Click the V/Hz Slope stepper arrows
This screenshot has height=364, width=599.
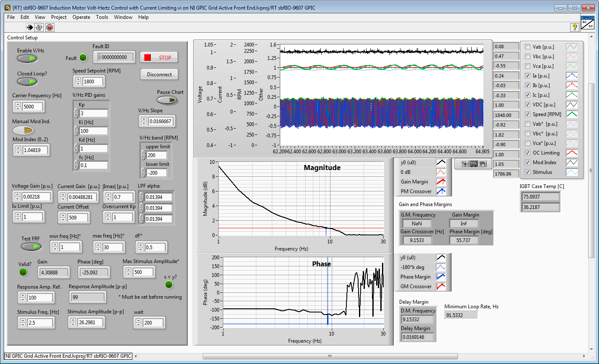coord(144,121)
